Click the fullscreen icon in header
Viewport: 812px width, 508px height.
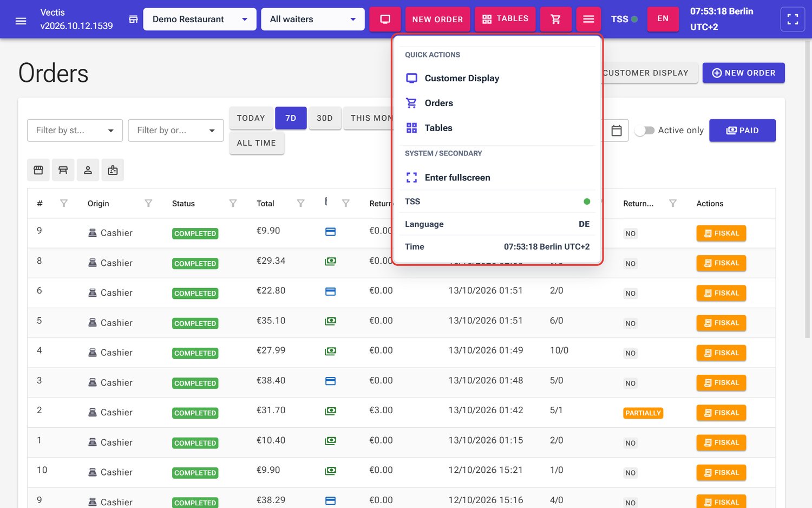[793, 19]
